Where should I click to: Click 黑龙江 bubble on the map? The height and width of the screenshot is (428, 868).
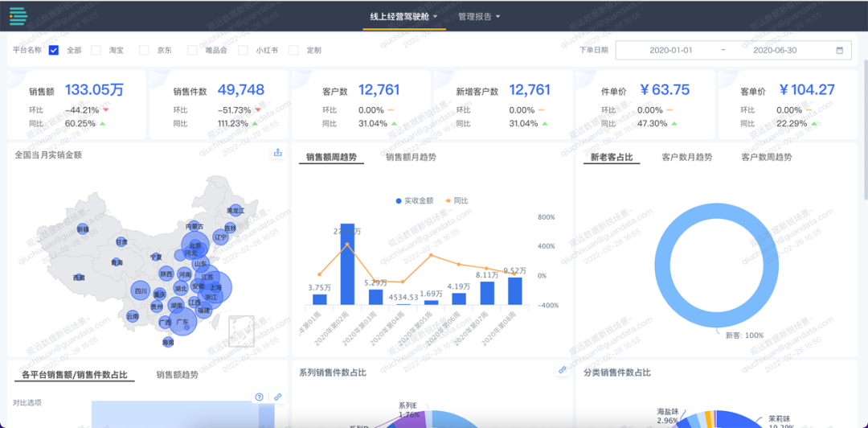[235, 211]
